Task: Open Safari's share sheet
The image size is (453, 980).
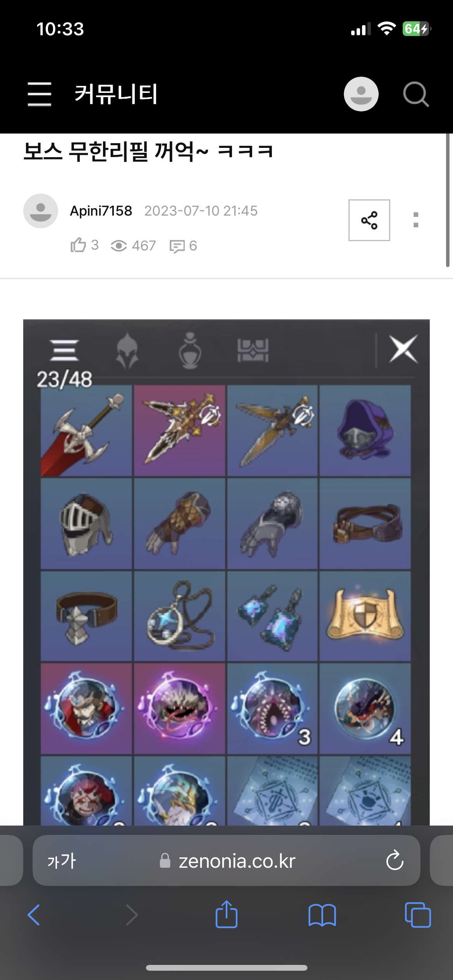Action: click(x=226, y=914)
